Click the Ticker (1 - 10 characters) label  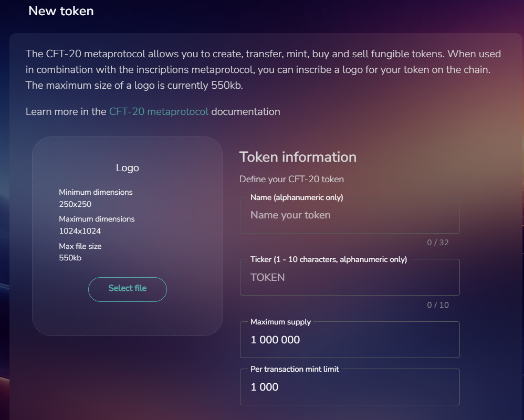point(329,260)
